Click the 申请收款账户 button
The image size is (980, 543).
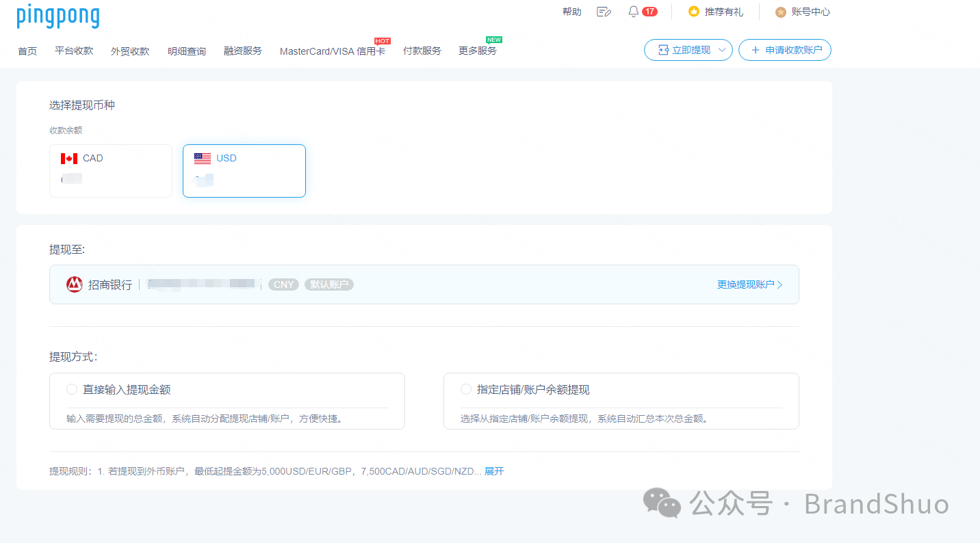click(784, 49)
